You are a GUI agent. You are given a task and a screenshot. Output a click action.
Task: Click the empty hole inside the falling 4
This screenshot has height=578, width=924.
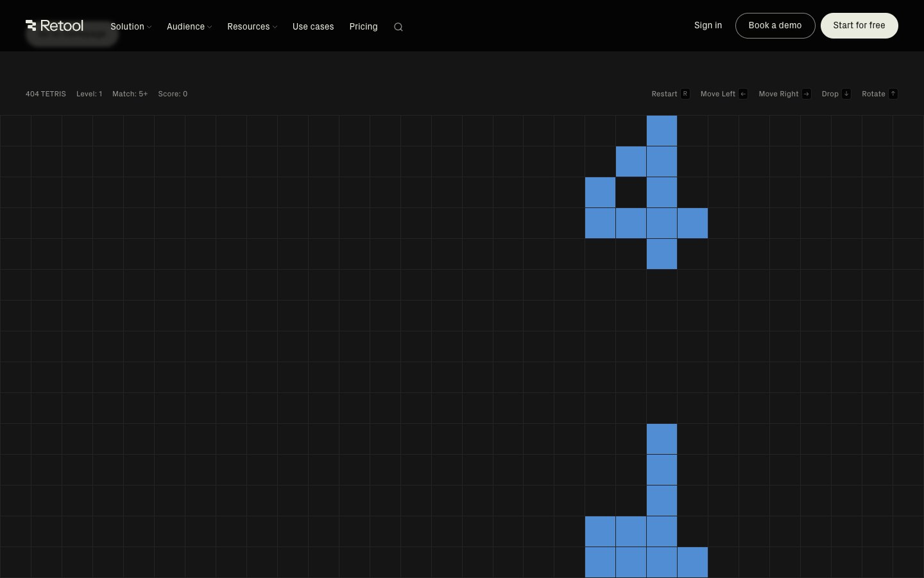[631, 192]
